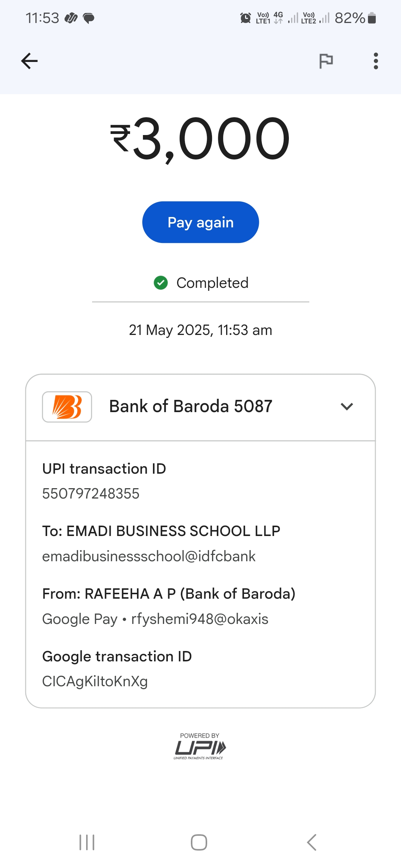The width and height of the screenshot is (401, 868).
Task: Tap the battery icon in status bar
Action: point(372,18)
